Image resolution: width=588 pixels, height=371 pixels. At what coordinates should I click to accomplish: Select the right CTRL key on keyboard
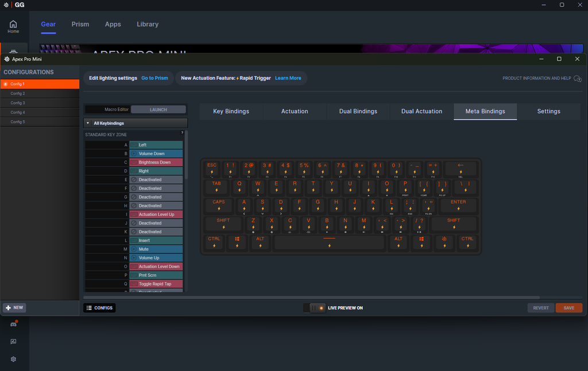coord(467,242)
